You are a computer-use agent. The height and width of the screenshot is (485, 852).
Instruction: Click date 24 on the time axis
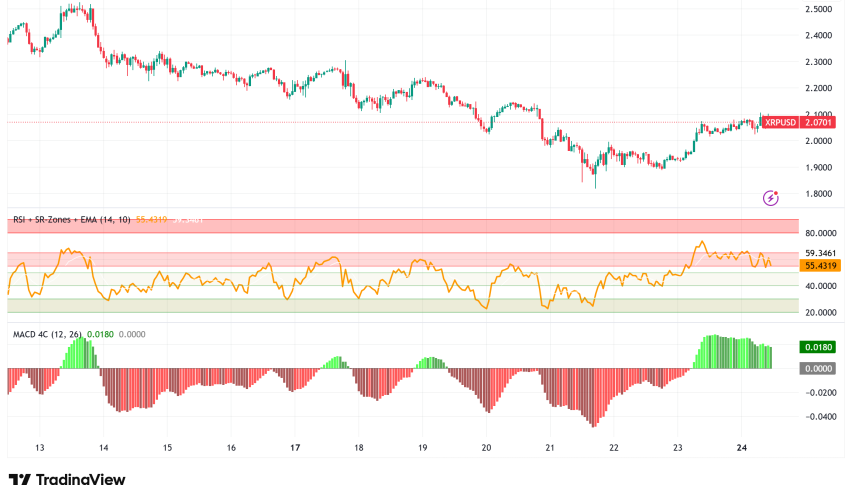coord(742,448)
